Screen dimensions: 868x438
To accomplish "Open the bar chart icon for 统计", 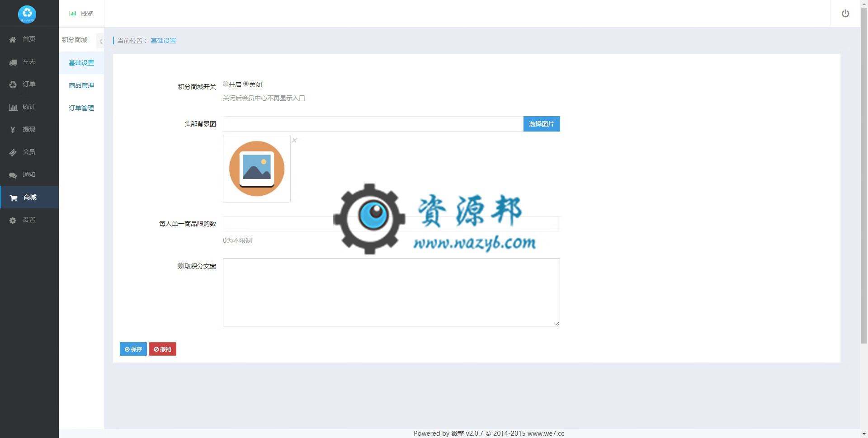I will 13,107.
